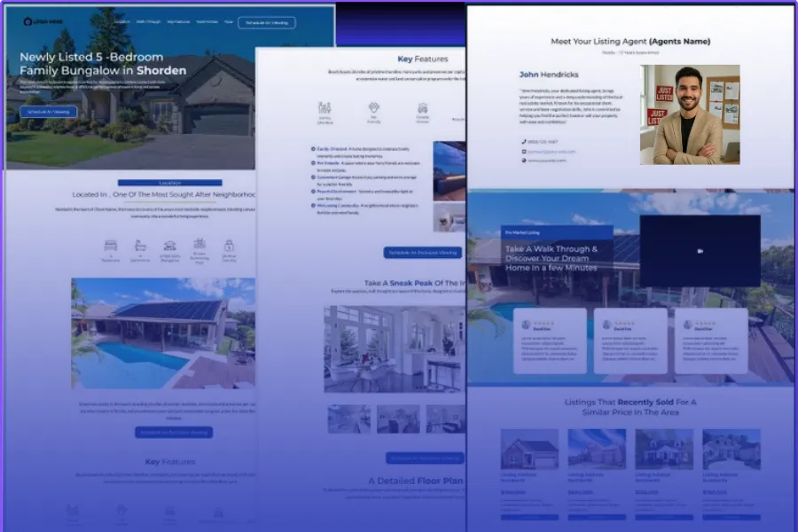798x532 pixels.
Task: Click the Listings That Recently Sold heading
Action: coord(630,407)
